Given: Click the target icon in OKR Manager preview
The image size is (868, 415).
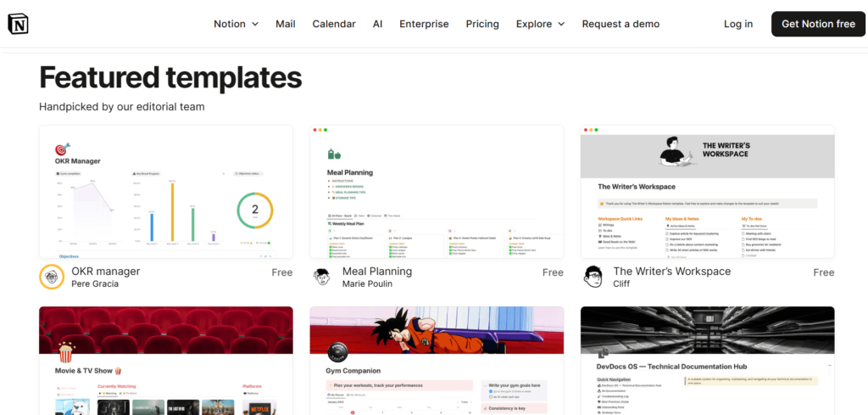Looking at the screenshot, I should (63, 149).
